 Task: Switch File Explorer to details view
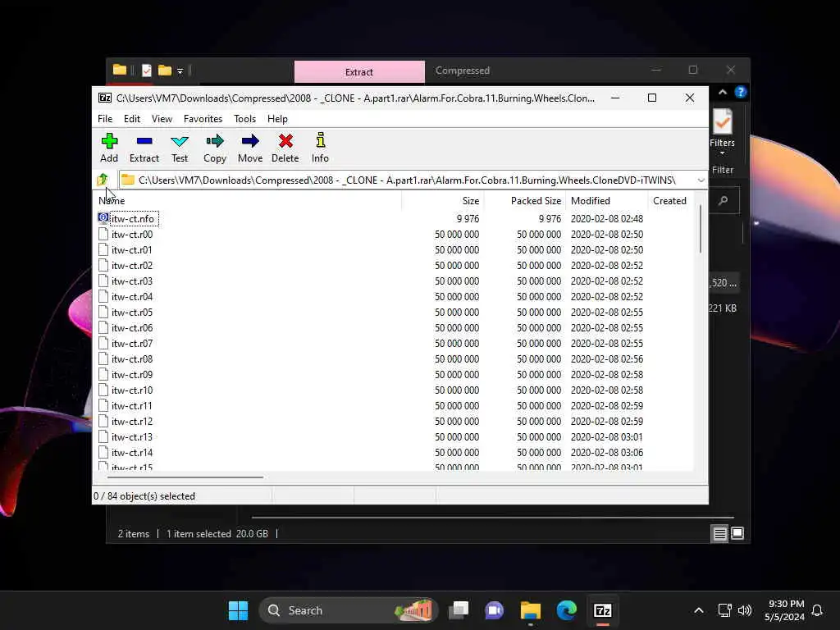click(x=719, y=533)
